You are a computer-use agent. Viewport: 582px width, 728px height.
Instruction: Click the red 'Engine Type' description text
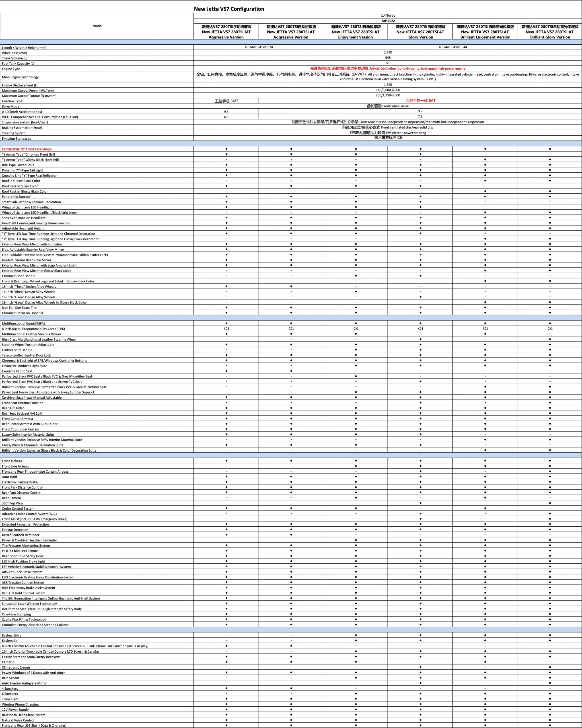click(x=388, y=68)
